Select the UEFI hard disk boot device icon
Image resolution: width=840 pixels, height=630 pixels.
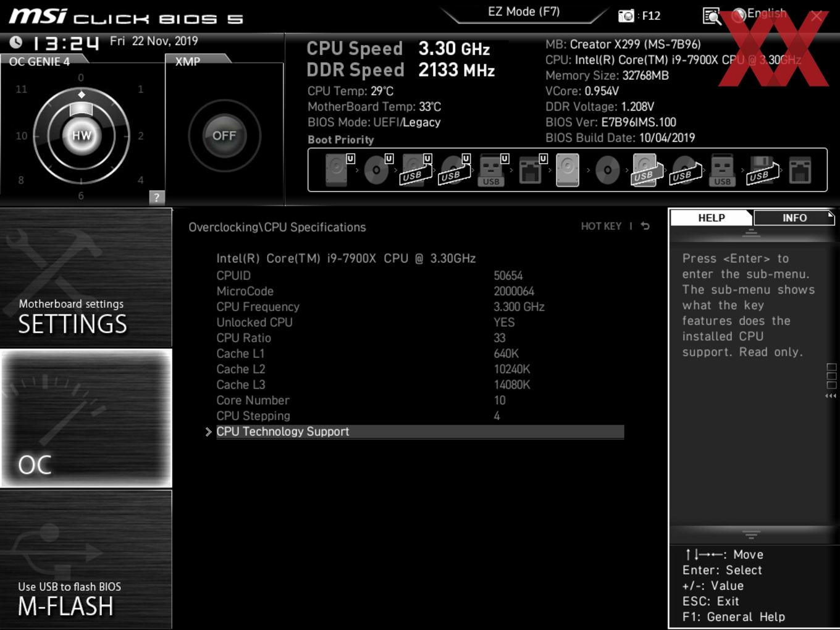[339, 170]
